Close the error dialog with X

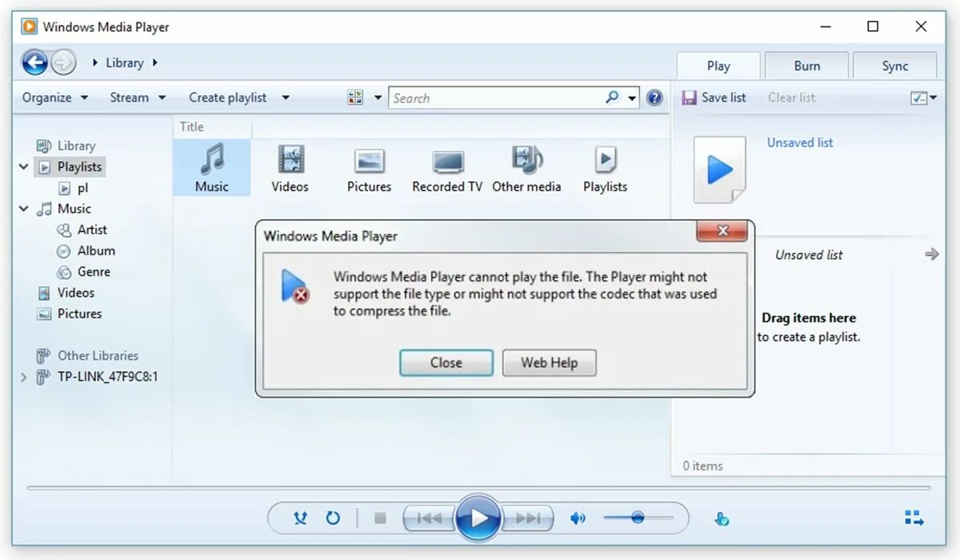[x=722, y=231]
